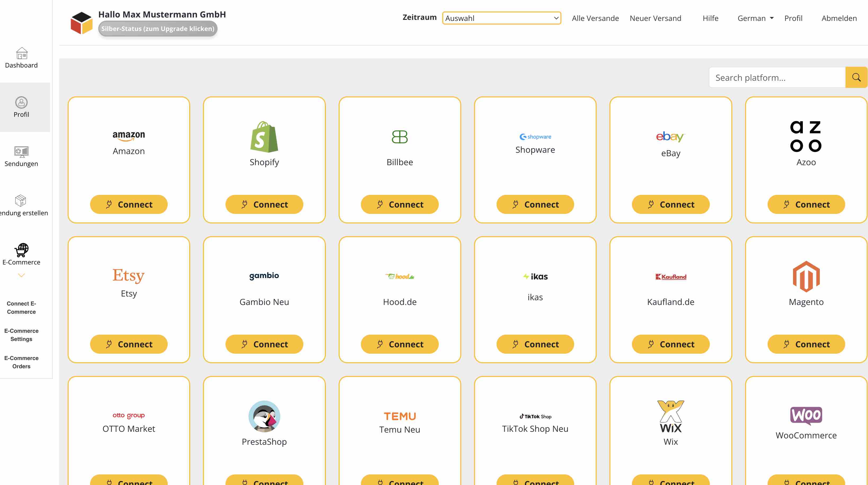The height and width of the screenshot is (485, 868).
Task: Select the otto group logo
Action: [x=129, y=415]
